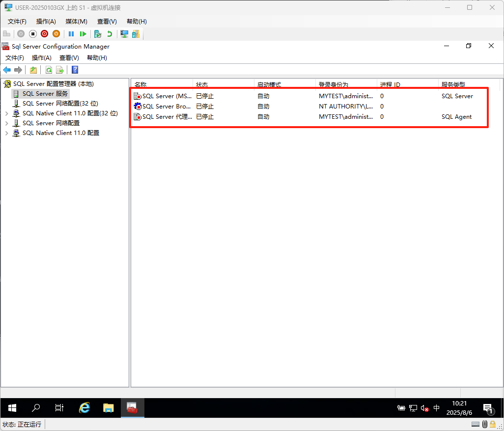Click 状态: 正在运行 status bar text
504x431 pixels.
[22, 424]
